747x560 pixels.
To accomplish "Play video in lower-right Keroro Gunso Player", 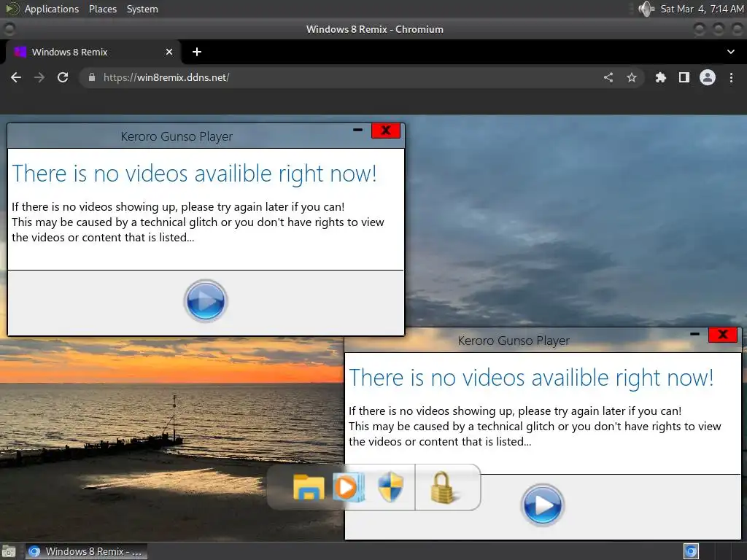I will [543, 505].
